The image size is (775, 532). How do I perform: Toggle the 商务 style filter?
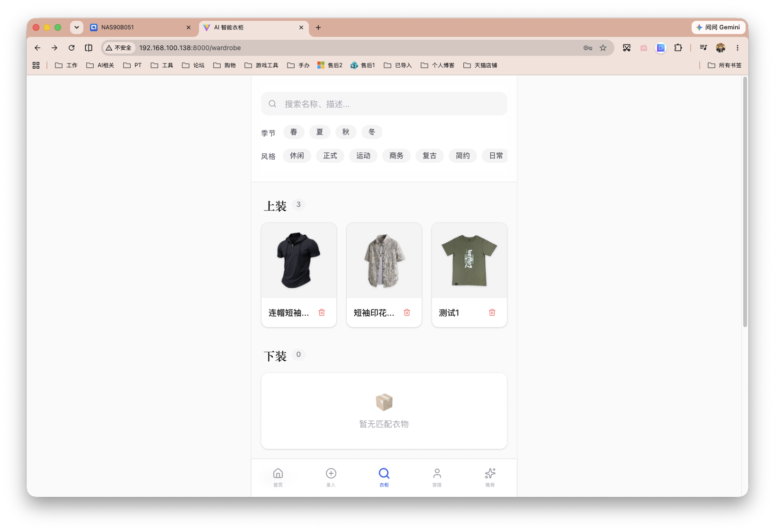pos(397,156)
